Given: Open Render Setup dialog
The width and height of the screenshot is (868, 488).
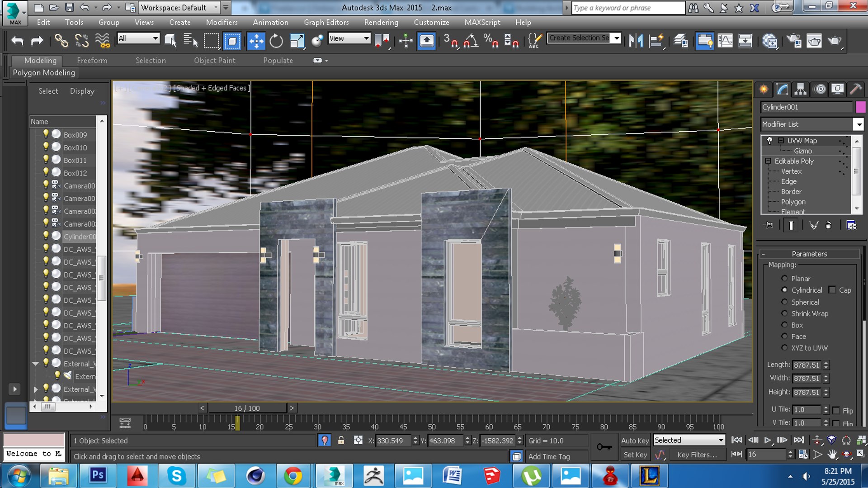Looking at the screenshot, I should coord(794,41).
